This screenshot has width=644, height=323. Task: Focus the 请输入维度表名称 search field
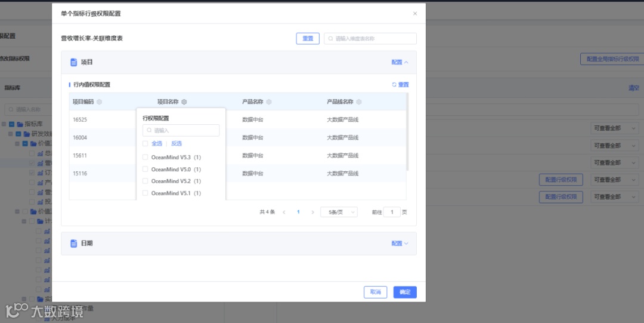tap(370, 39)
